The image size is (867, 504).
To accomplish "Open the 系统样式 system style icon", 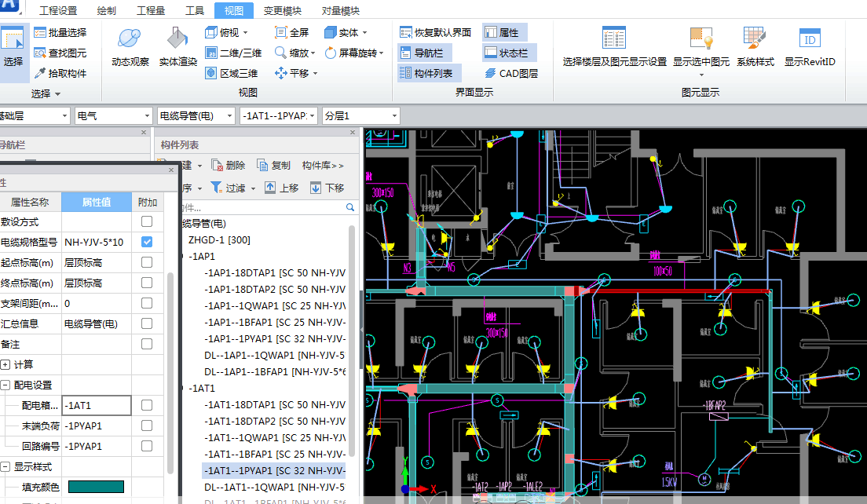I will (755, 38).
